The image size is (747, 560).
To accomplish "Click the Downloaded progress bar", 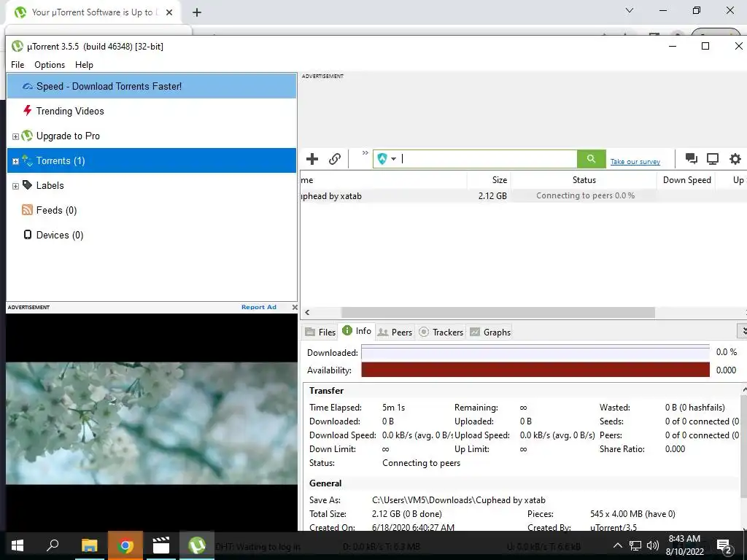I will click(x=535, y=352).
